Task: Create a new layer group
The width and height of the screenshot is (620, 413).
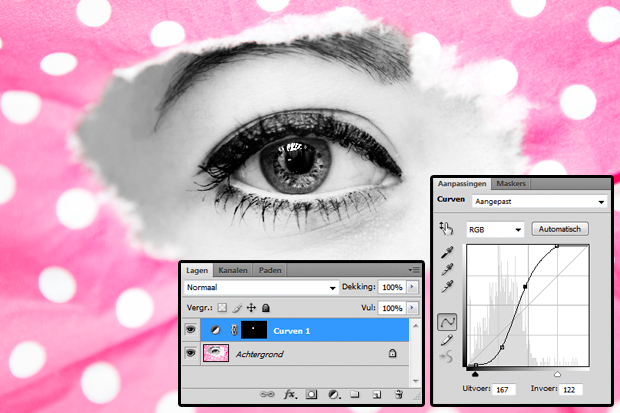Action: click(x=355, y=394)
